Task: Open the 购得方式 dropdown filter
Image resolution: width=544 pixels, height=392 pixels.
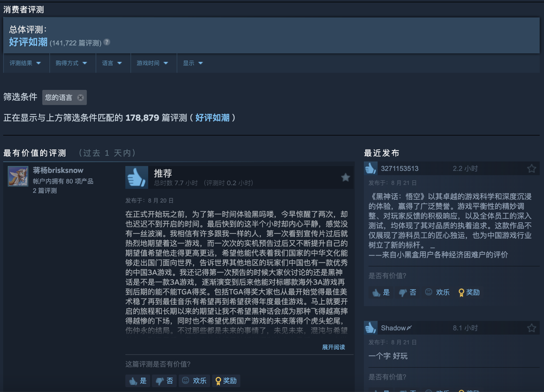Action: 71,63
